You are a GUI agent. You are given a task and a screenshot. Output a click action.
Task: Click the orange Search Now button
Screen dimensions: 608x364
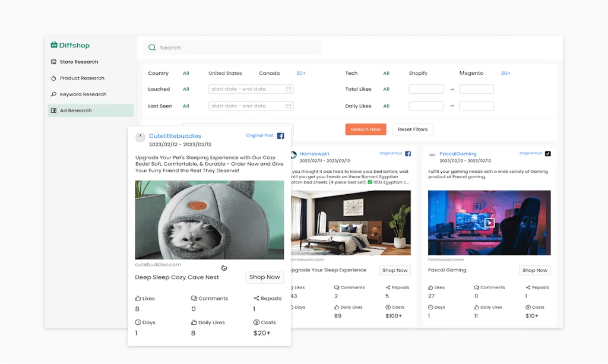point(365,129)
